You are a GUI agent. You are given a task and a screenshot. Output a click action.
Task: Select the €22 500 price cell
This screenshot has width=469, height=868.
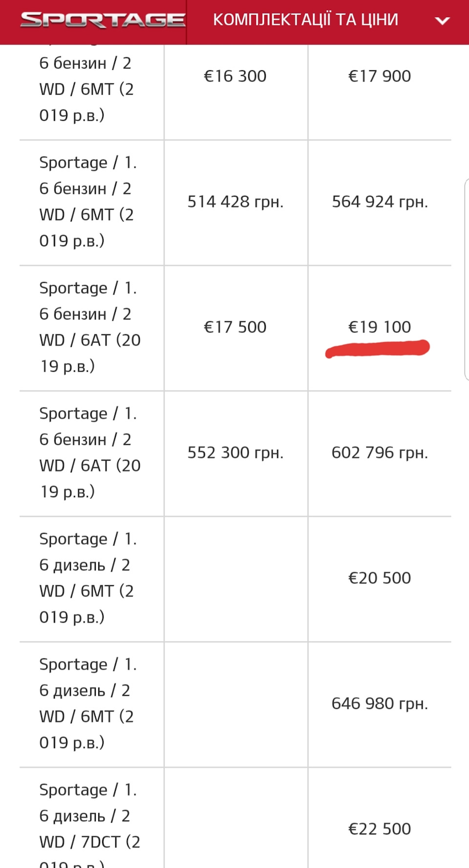380,829
